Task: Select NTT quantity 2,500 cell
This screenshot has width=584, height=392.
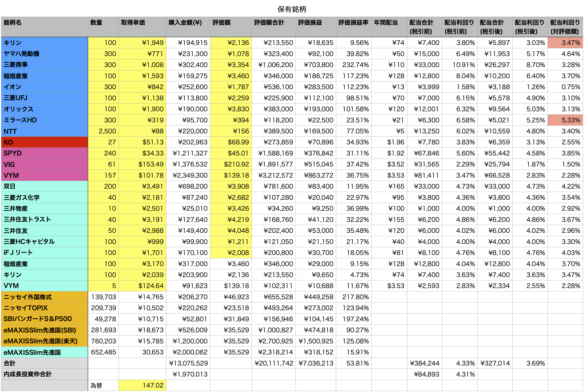Action: pyautogui.click(x=107, y=131)
